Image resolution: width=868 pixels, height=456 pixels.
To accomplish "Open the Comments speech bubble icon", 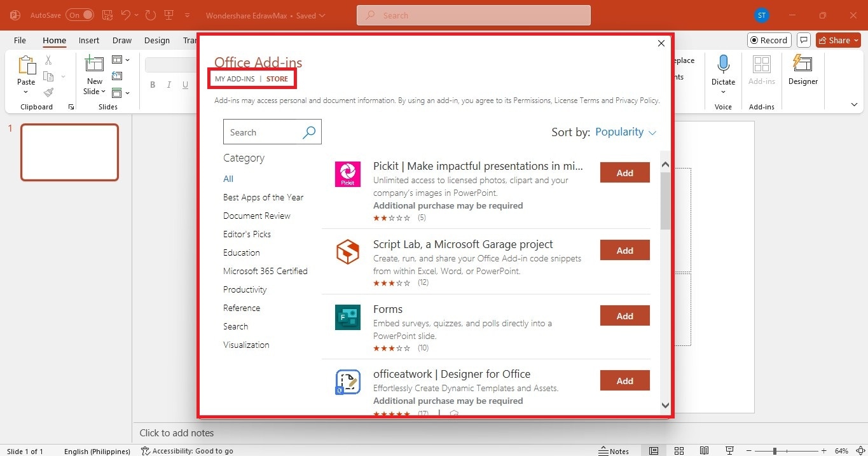I will click(804, 40).
